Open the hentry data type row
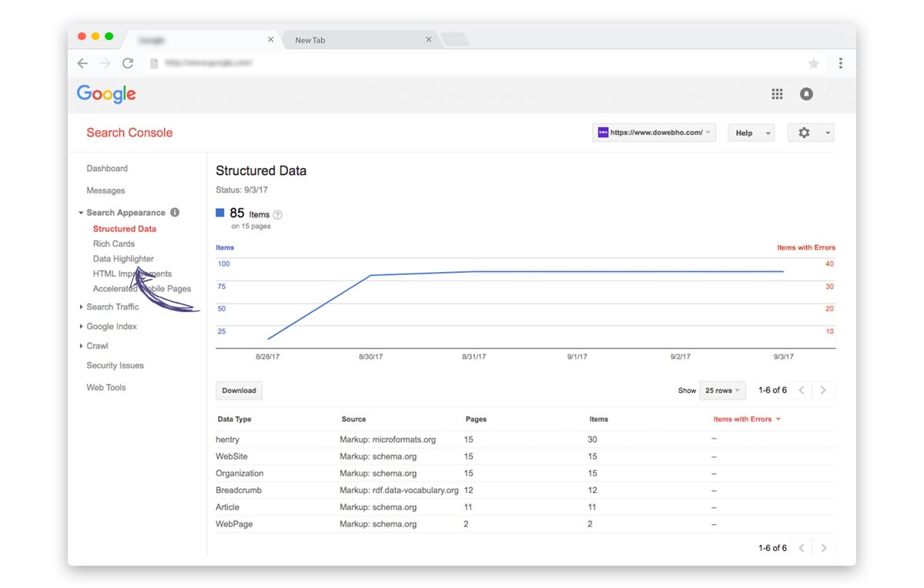The width and height of the screenshot is (924, 588). (x=525, y=439)
